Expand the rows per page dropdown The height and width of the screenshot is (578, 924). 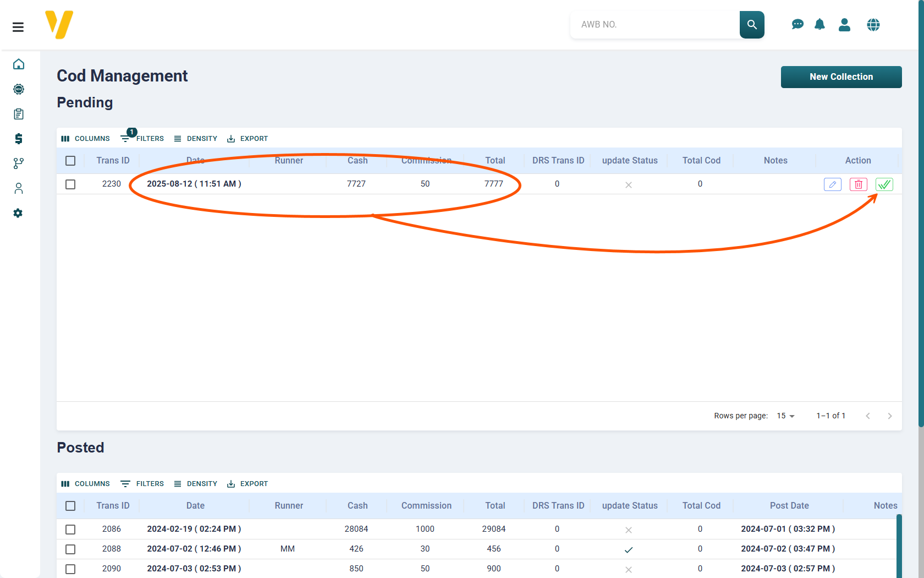click(785, 416)
